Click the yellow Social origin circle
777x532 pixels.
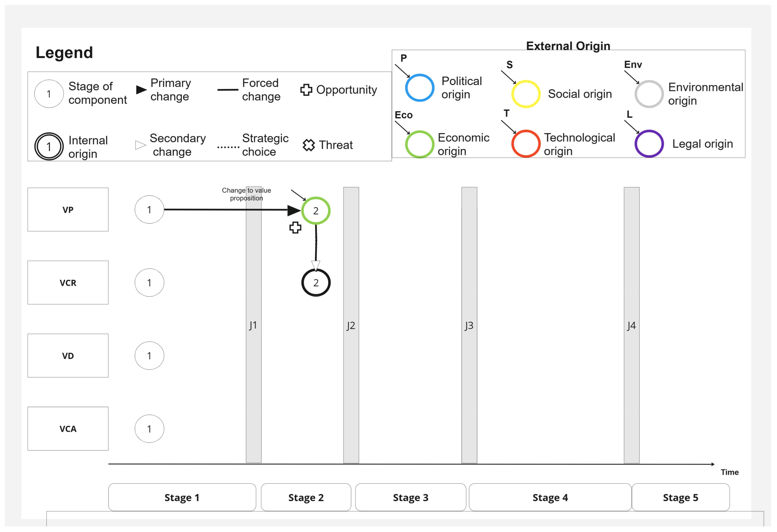click(x=526, y=94)
